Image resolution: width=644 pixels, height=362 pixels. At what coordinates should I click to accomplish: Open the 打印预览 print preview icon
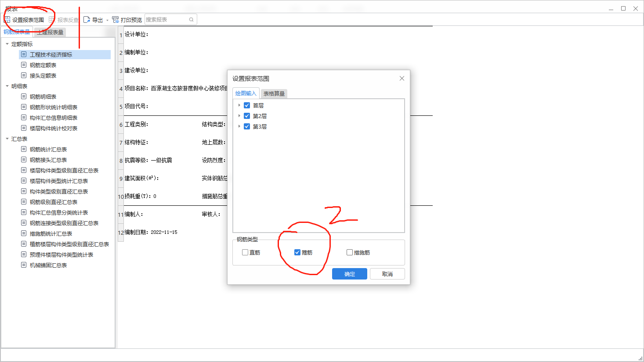click(116, 20)
